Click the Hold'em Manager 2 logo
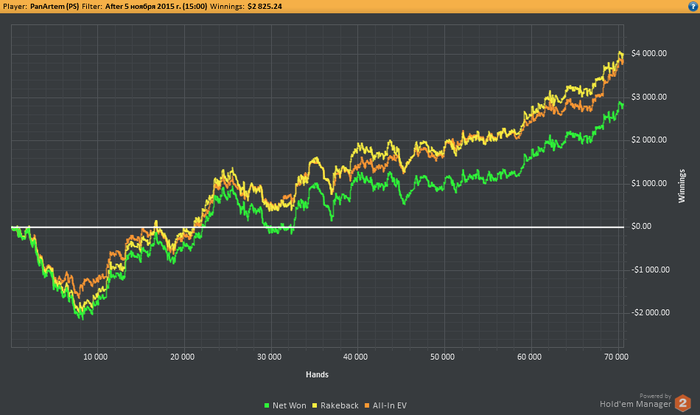The height and width of the screenshot is (415, 700). 683,403
